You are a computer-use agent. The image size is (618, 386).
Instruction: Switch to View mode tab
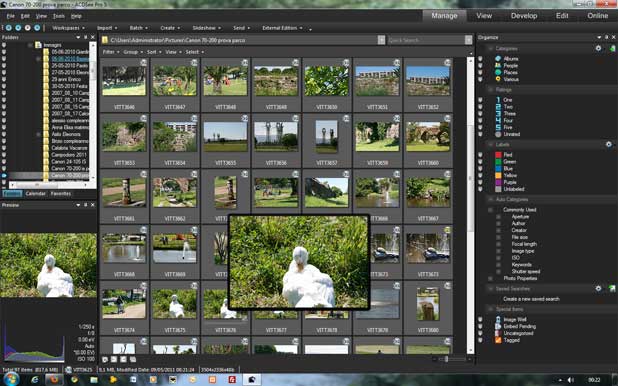pyautogui.click(x=484, y=16)
